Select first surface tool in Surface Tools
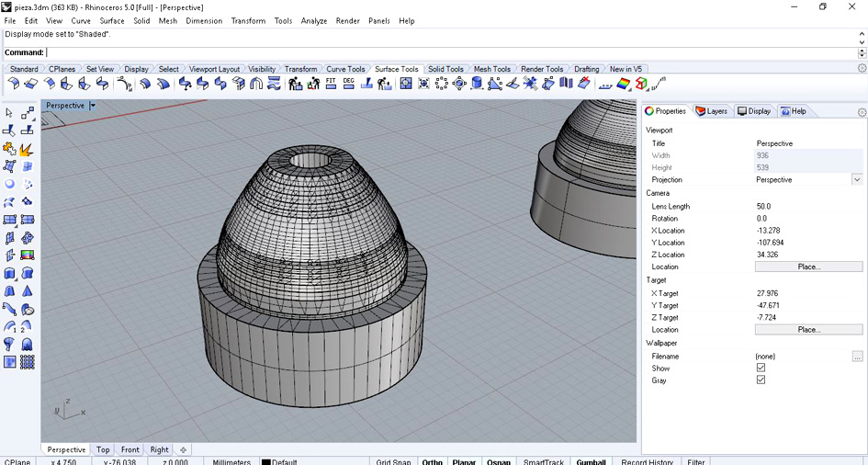868x465 pixels. pos(14,84)
